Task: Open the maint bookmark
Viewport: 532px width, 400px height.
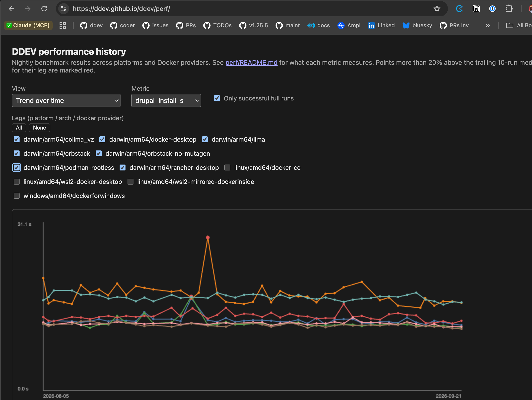Action: [287, 25]
